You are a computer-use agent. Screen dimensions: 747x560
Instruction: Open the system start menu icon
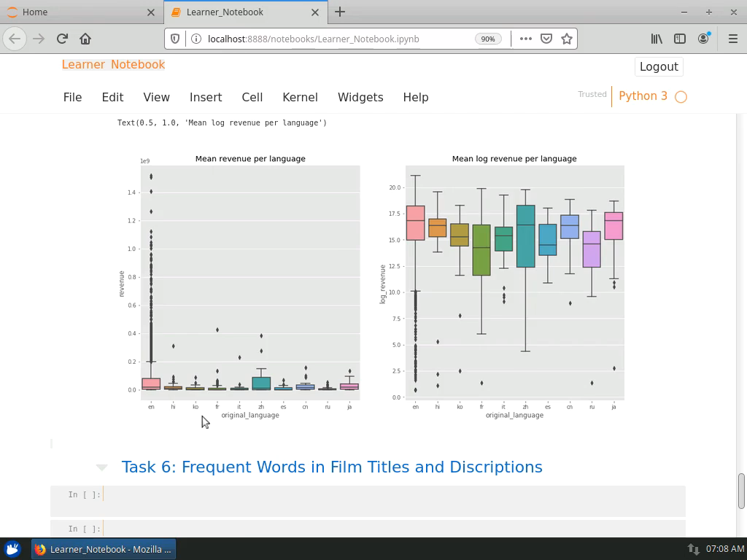click(12, 549)
